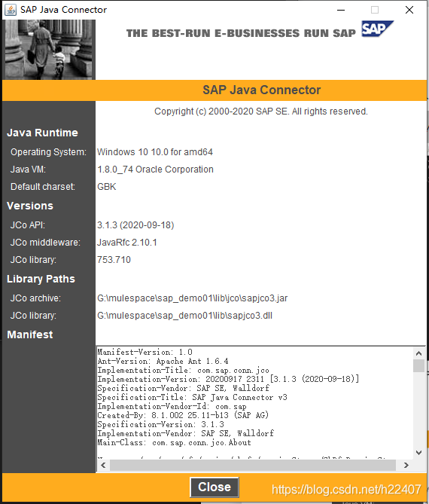The image size is (429, 504).
Task: Click the black-and-white photo thumbnail
Action: coord(48,50)
